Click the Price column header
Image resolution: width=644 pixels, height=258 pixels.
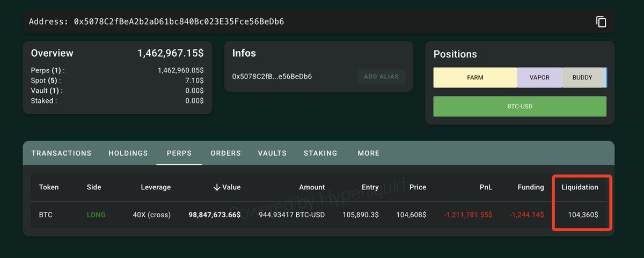coord(418,187)
